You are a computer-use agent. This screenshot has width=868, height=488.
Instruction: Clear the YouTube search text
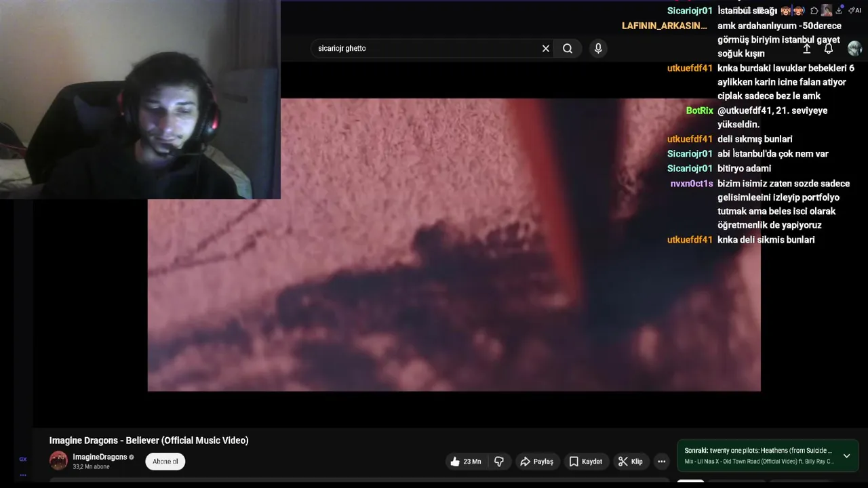[x=545, y=48]
